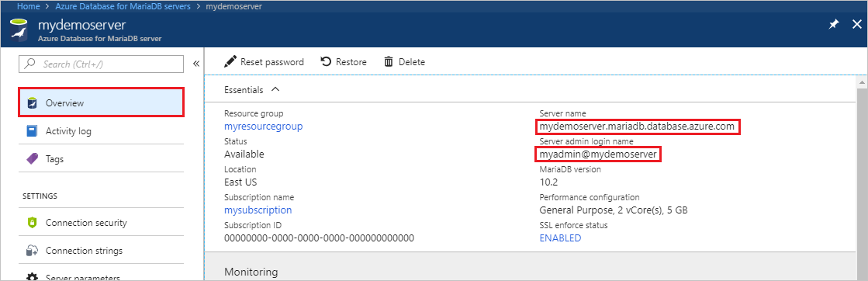Collapse the sidebar menu with double chevron
The image size is (868, 281).
tap(195, 64)
